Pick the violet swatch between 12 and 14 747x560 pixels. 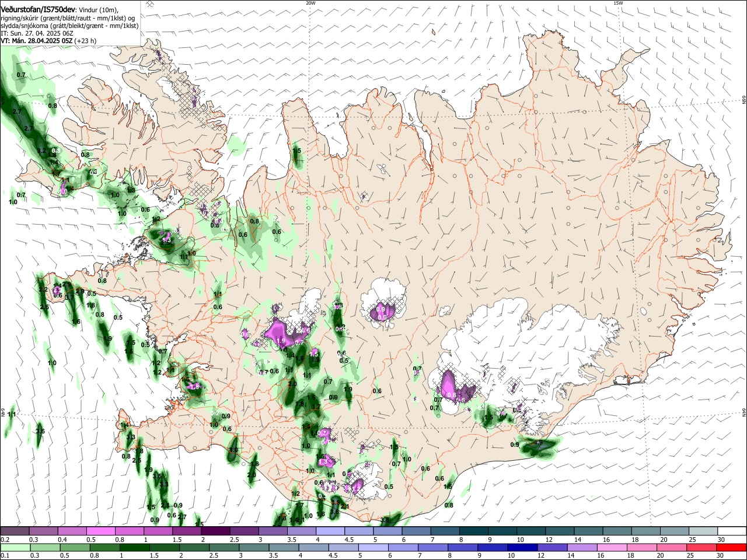552,547
